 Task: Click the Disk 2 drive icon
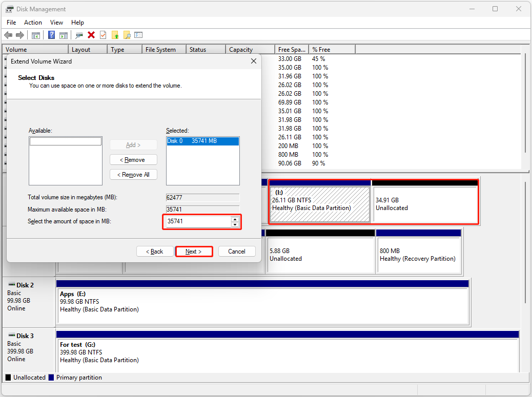click(x=12, y=285)
